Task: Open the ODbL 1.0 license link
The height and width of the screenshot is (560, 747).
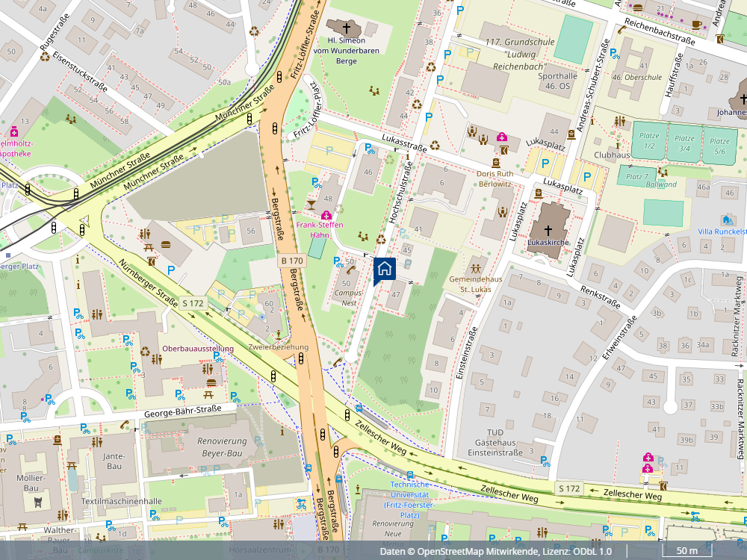Action: coord(592,552)
